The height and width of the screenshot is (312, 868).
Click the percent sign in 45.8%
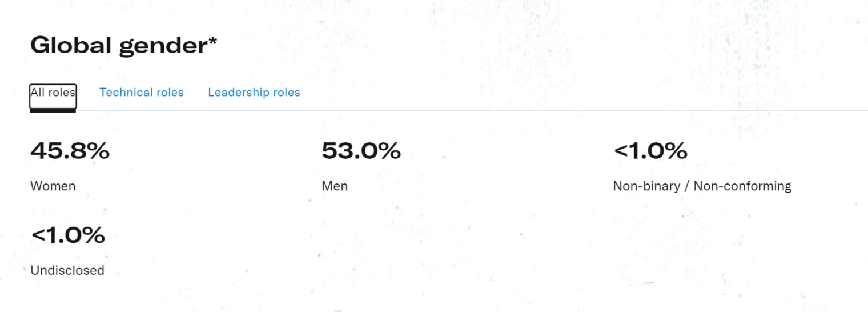(x=98, y=151)
